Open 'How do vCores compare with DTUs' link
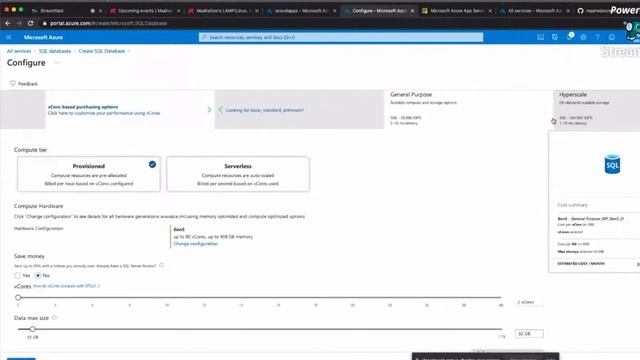 click(66, 286)
